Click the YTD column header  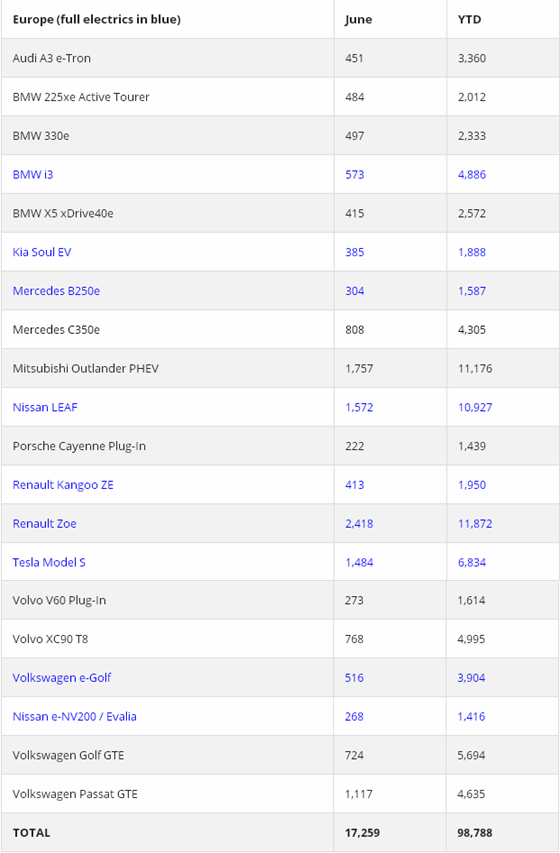pyautogui.click(x=469, y=20)
